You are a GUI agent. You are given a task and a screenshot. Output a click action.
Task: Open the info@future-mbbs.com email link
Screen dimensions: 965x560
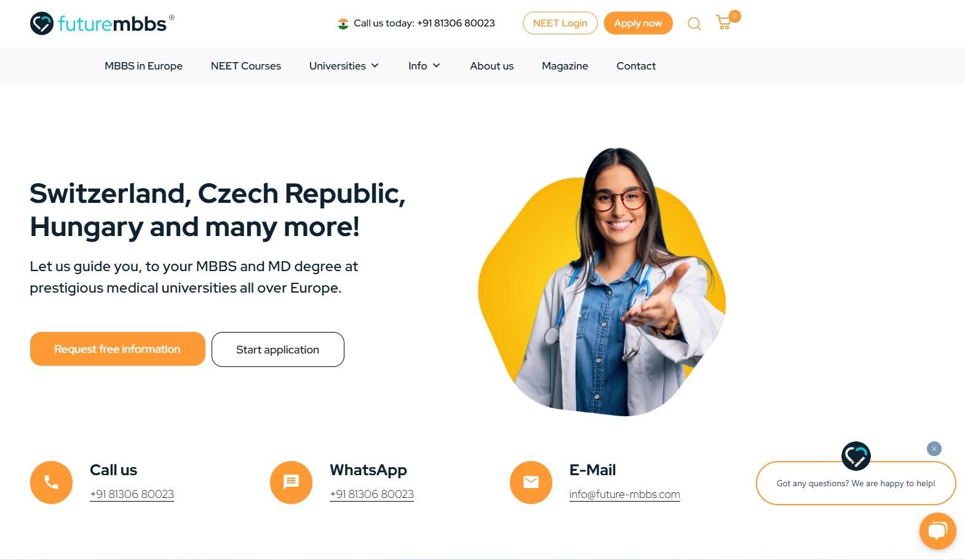pos(624,494)
